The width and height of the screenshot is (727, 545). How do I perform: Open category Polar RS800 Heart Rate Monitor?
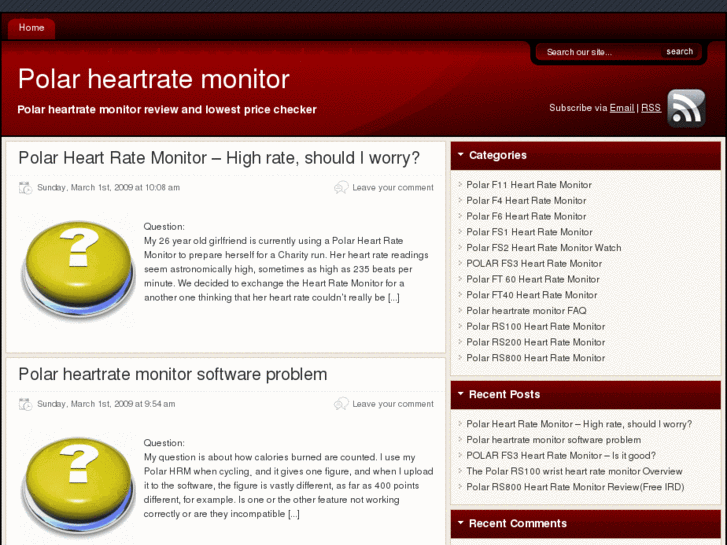tap(536, 359)
